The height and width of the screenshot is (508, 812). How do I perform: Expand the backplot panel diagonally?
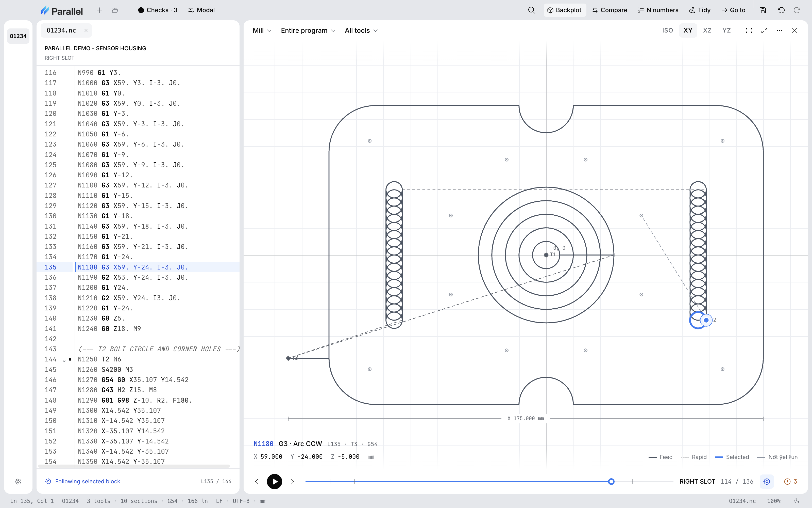tap(764, 30)
